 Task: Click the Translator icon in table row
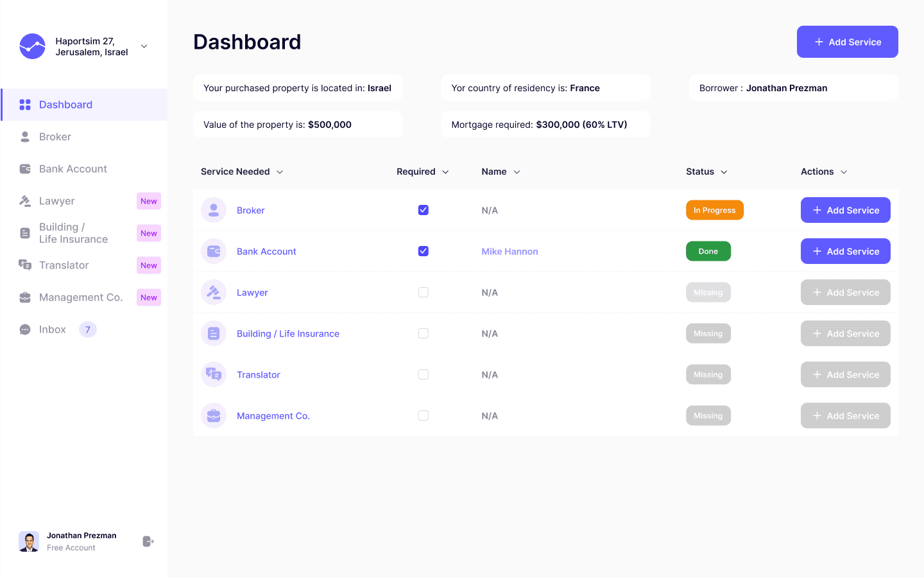tap(214, 374)
